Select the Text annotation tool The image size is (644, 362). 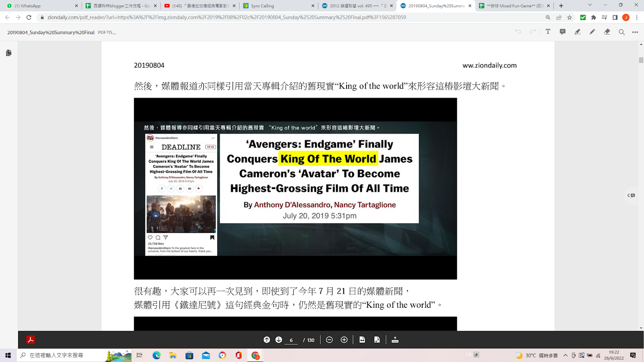[548, 32]
